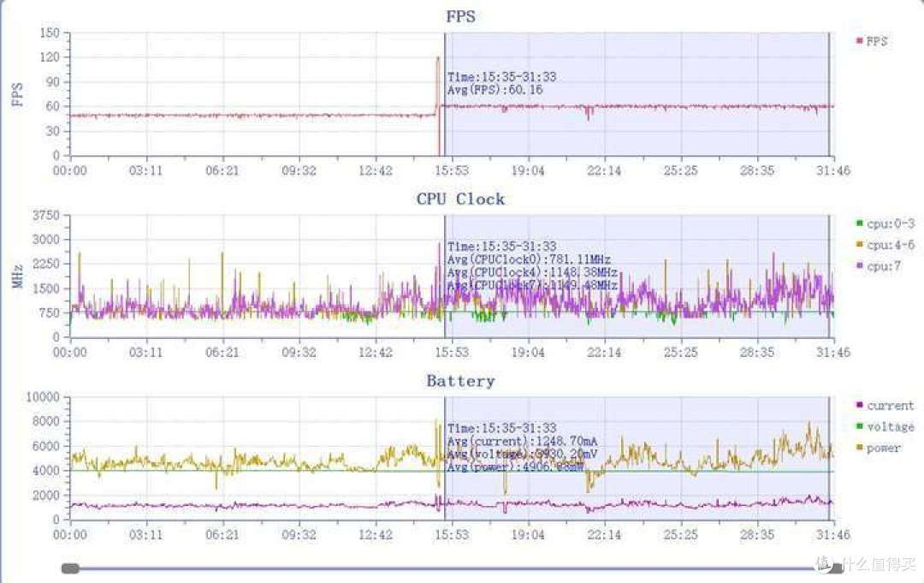Click 150 value on FPS axis
This screenshot has height=583, width=924.
click(x=50, y=33)
